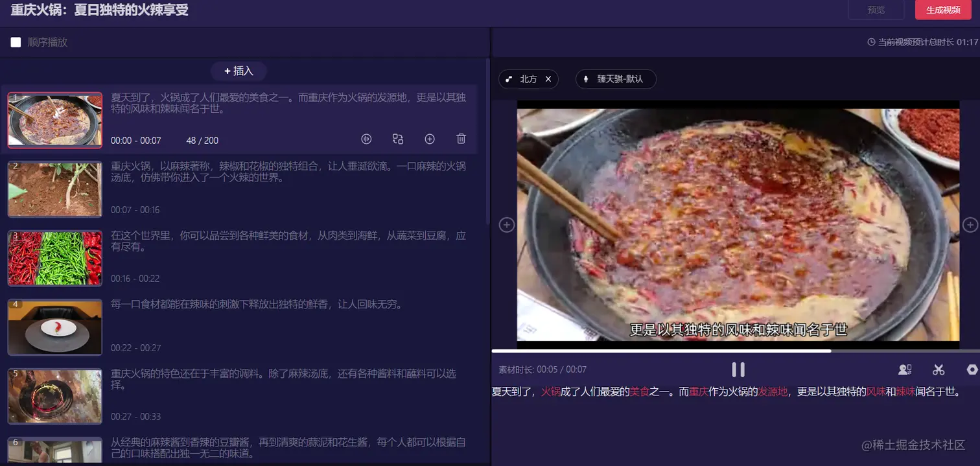Click the subtitle text on the video preview

pyautogui.click(x=738, y=329)
